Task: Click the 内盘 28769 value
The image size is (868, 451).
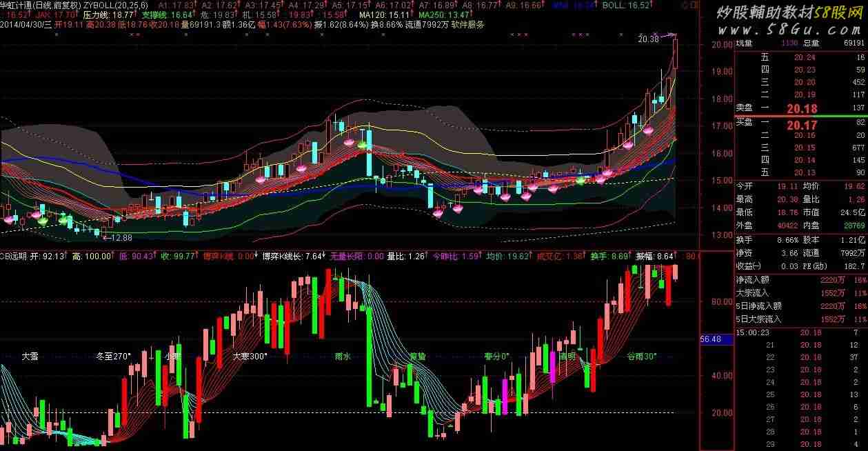Action: [853, 224]
